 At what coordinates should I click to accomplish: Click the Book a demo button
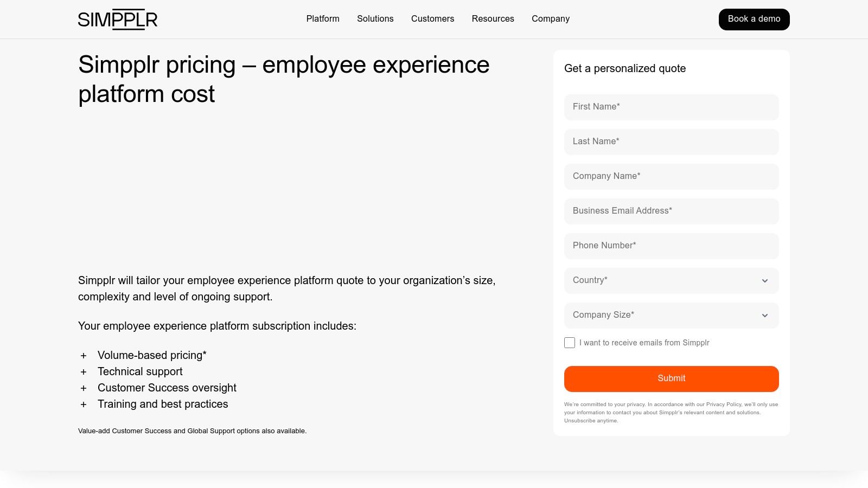[x=754, y=19]
